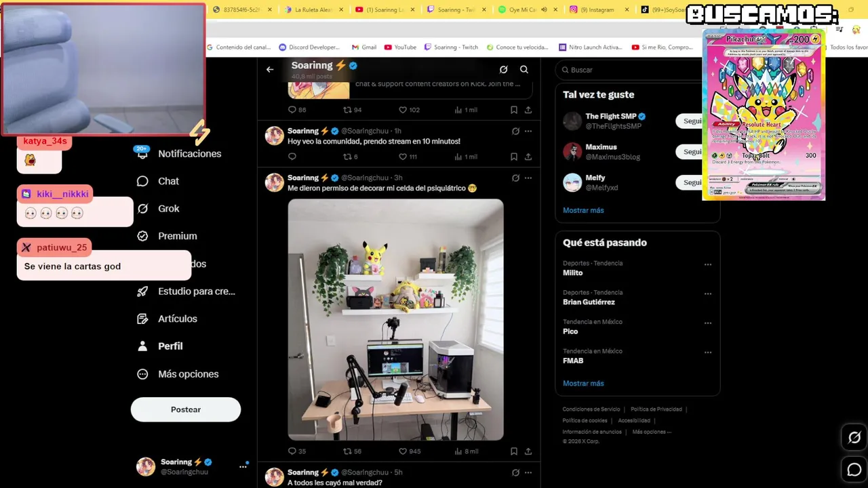Open more menu on 'Hoy veo la comunidad' post
This screenshot has height=488, width=868.
coord(528,131)
